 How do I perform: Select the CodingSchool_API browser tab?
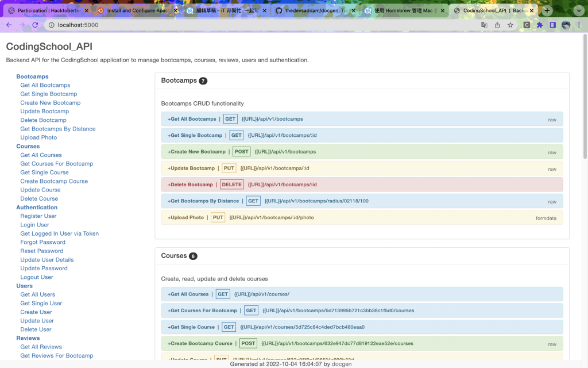[x=493, y=10]
